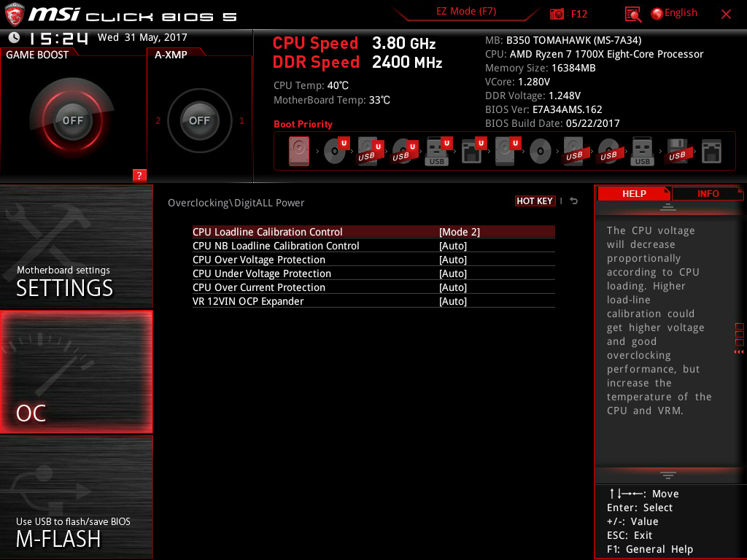Image resolution: width=747 pixels, height=560 pixels.
Task: Select the first hard disk boot device icon
Action: (298, 152)
